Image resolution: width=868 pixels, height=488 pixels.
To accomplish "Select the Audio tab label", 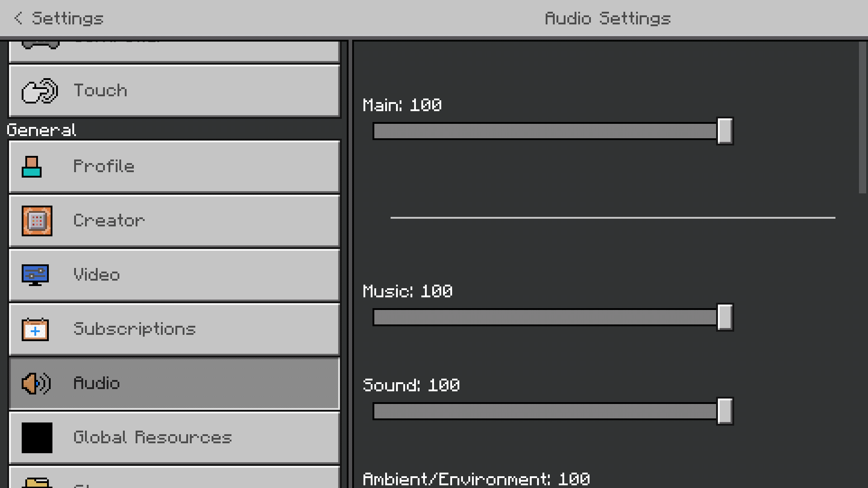I will click(x=97, y=384).
